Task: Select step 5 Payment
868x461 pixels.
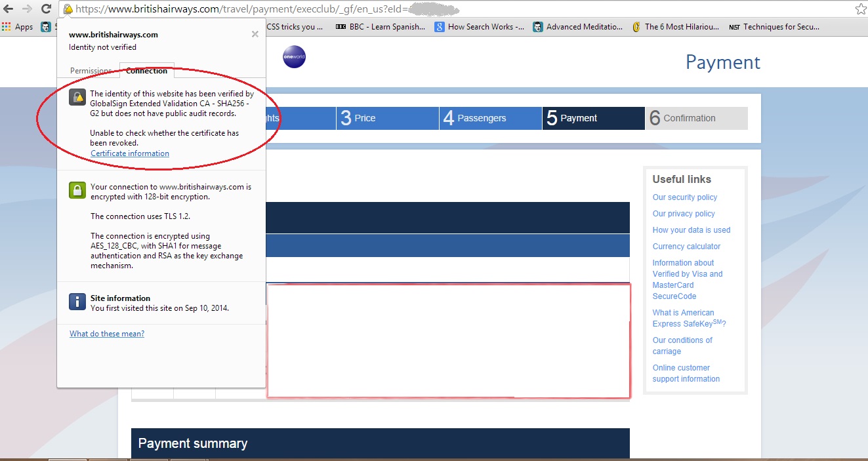Action: click(x=594, y=118)
